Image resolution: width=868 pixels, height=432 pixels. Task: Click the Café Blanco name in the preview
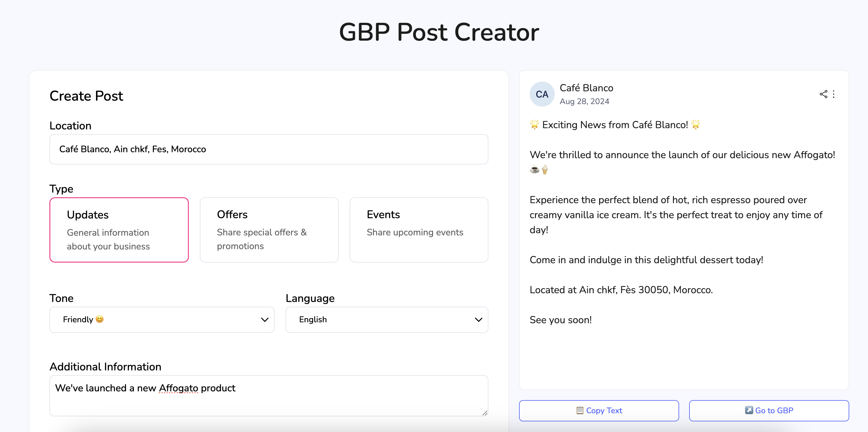[586, 88]
